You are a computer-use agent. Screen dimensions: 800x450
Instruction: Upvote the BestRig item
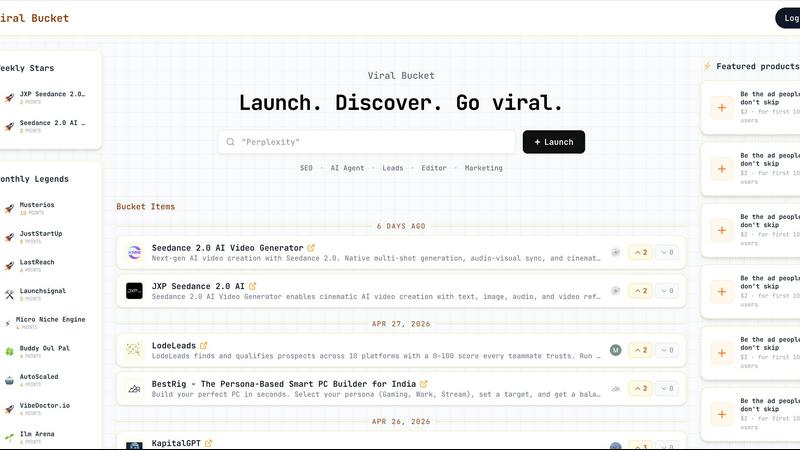(640, 389)
